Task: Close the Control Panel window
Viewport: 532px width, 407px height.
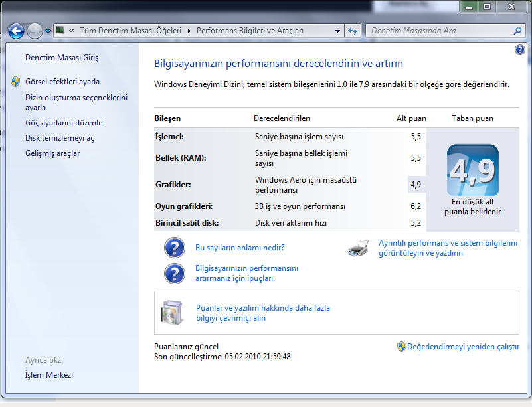Action: [x=511, y=7]
